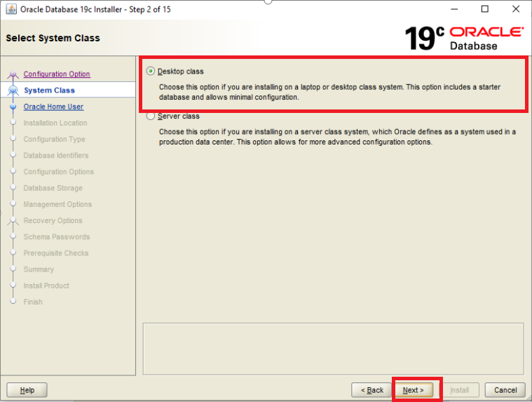Click the Java icon in title bar
This screenshot has width=532, height=402.
tap(11, 10)
